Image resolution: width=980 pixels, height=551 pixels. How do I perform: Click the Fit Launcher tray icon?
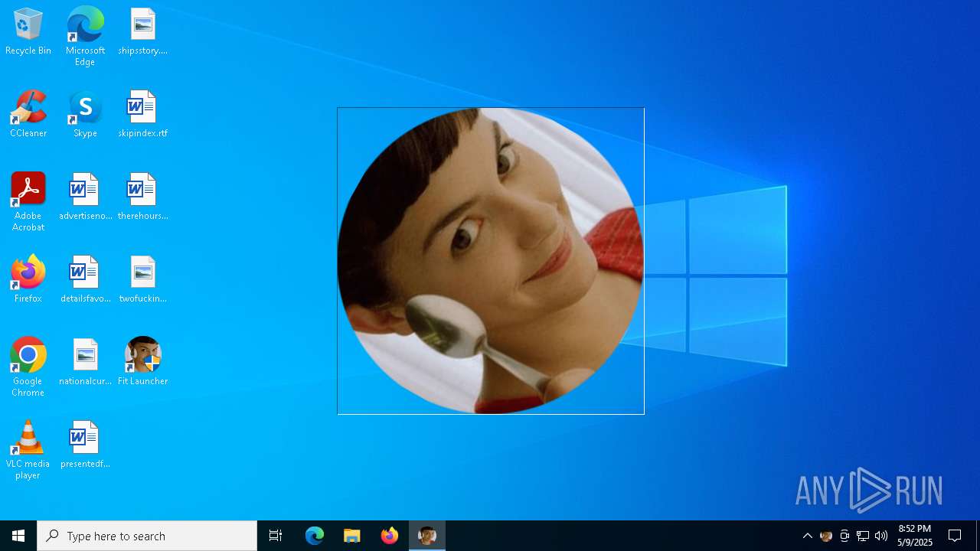826,536
